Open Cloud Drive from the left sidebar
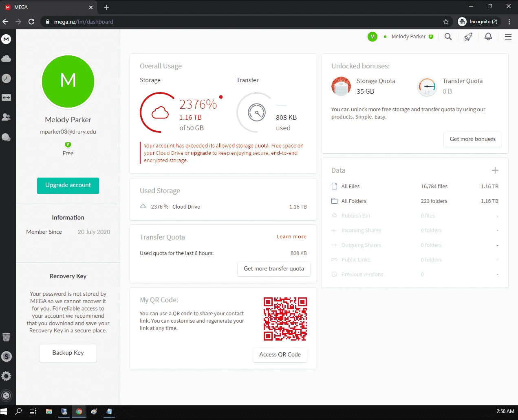This screenshot has height=420, width=518. 6,59
